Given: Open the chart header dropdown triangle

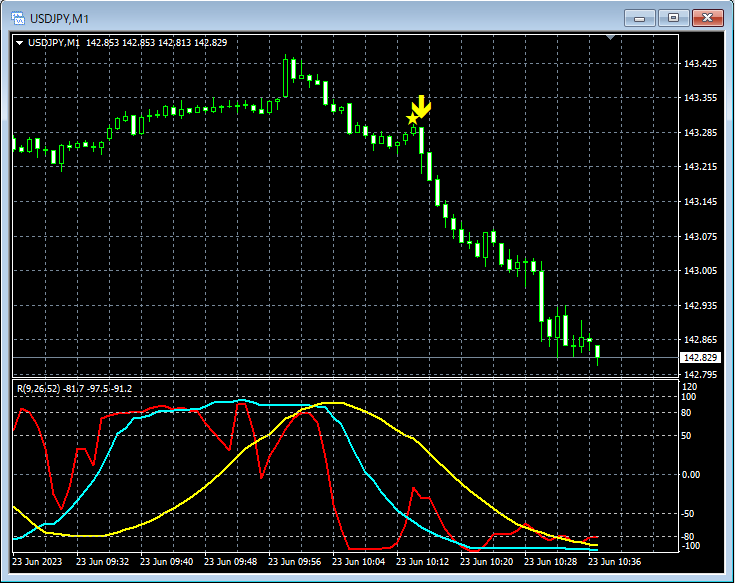Looking at the screenshot, I should [x=20, y=43].
